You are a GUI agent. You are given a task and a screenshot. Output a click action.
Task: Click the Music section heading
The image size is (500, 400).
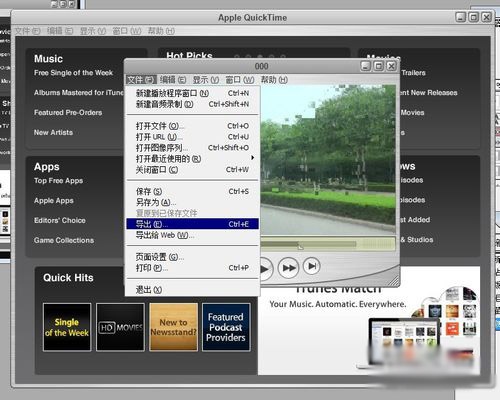point(48,59)
